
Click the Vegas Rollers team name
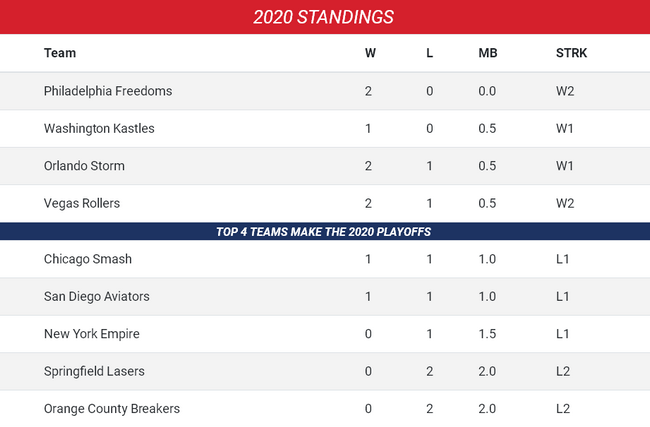[x=82, y=203]
